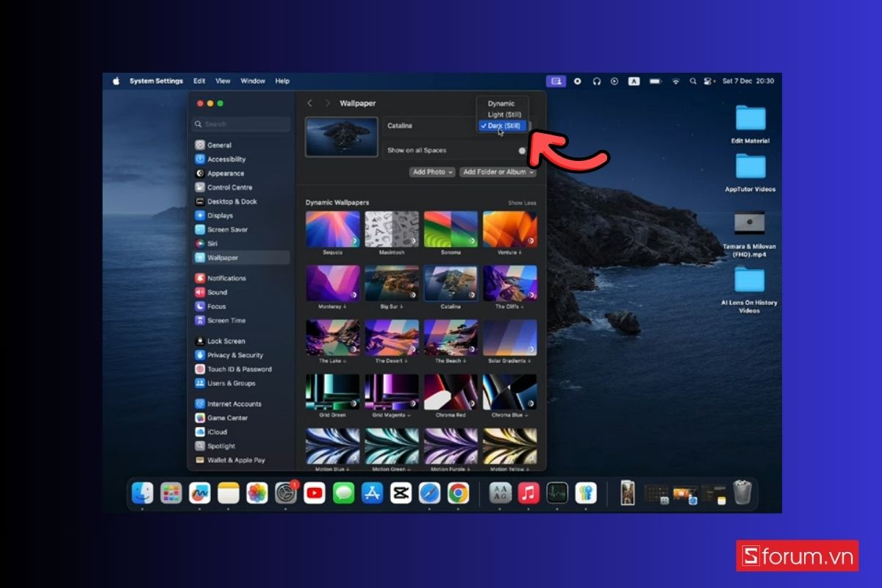Select The Lake wallpaper thumbnail
Screen dimensions: 882x588
coord(333,338)
